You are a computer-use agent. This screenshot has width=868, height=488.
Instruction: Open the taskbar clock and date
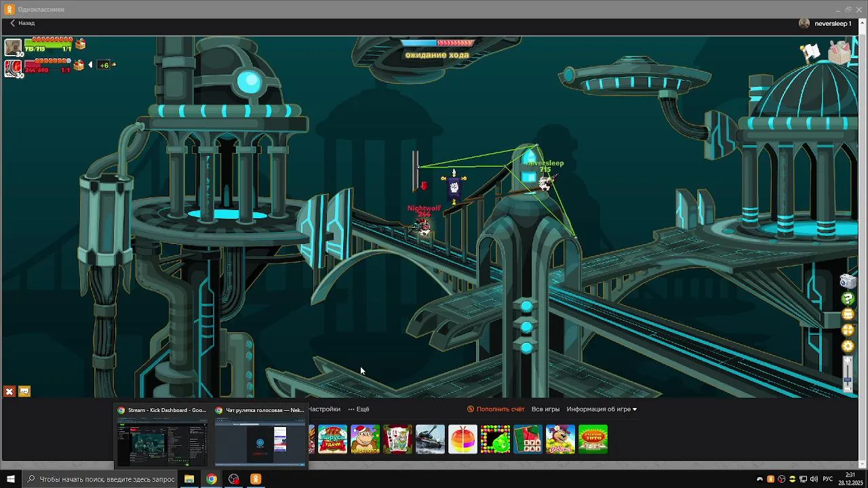point(850,479)
